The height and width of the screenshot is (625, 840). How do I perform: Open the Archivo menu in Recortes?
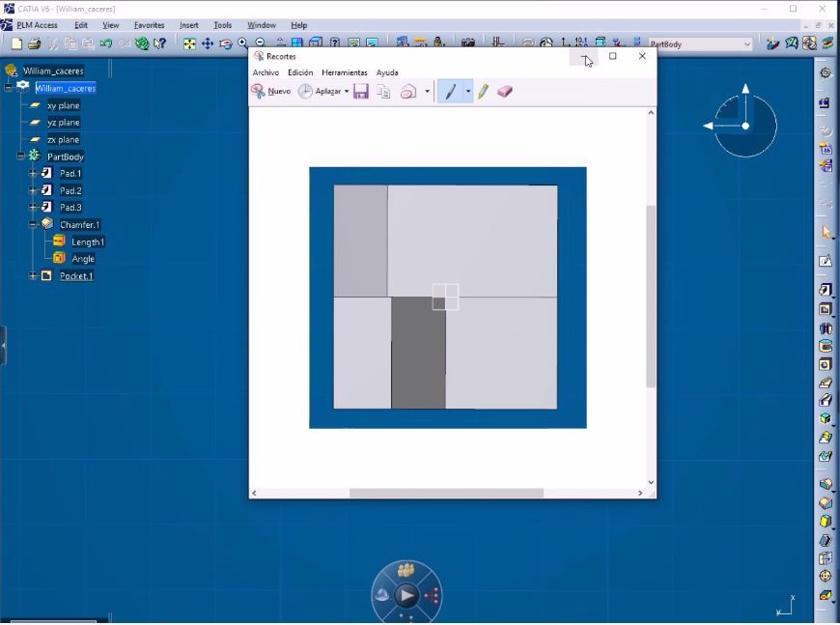coord(266,72)
